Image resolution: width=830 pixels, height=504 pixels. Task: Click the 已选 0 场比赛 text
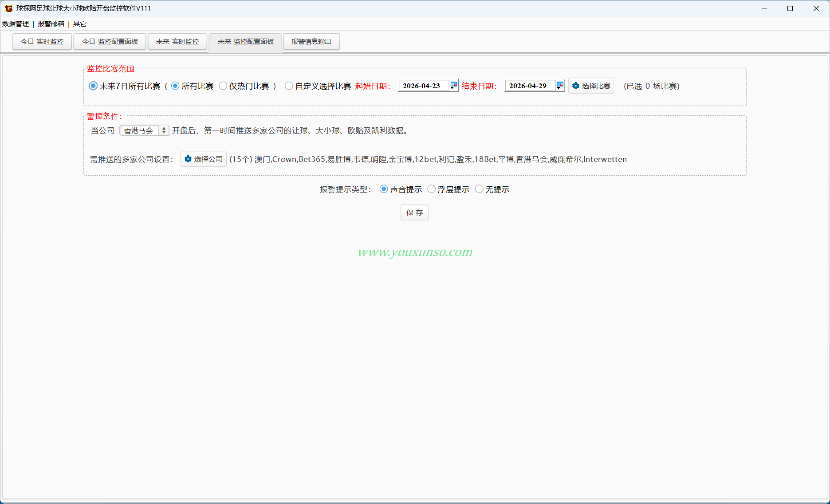(652, 86)
